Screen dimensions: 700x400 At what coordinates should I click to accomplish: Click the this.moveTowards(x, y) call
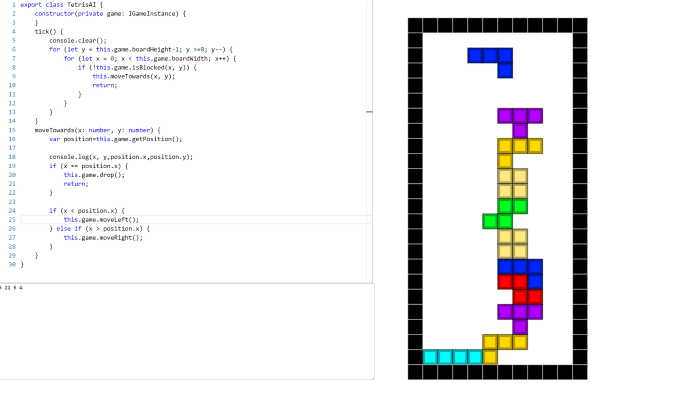[x=133, y=76]
